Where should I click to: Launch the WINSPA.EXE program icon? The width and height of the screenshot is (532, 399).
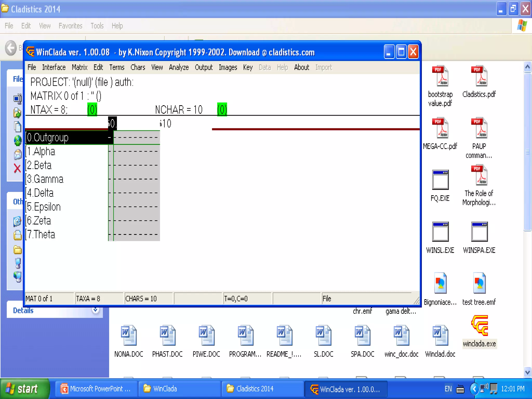pos(479,232)
